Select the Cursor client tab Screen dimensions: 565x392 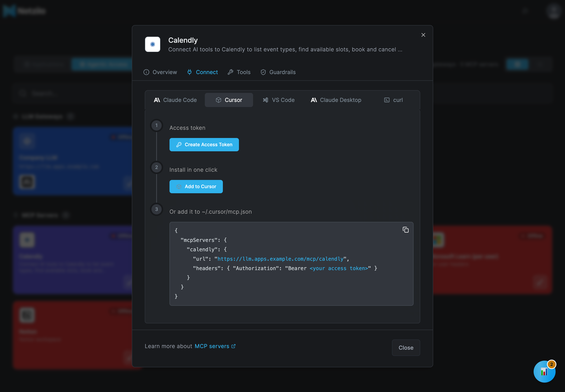229,100
